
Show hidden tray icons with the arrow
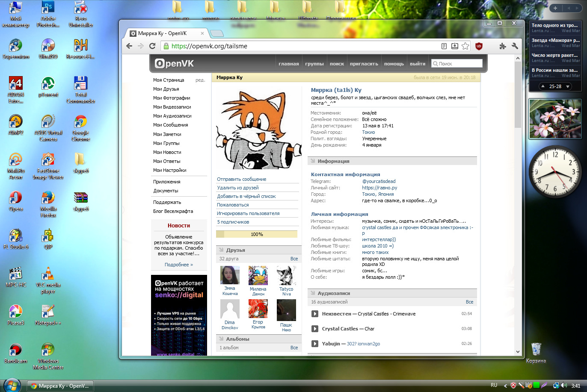[505, 386]
